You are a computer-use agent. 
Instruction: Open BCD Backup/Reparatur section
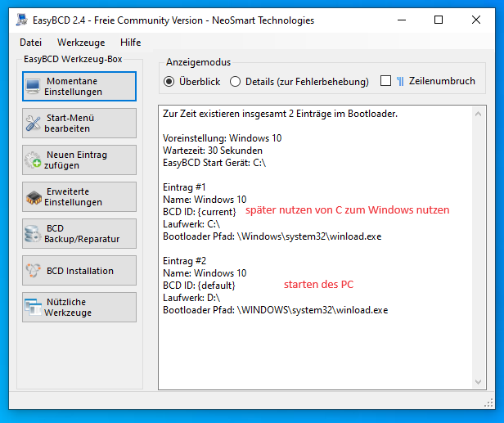point(79,234)
